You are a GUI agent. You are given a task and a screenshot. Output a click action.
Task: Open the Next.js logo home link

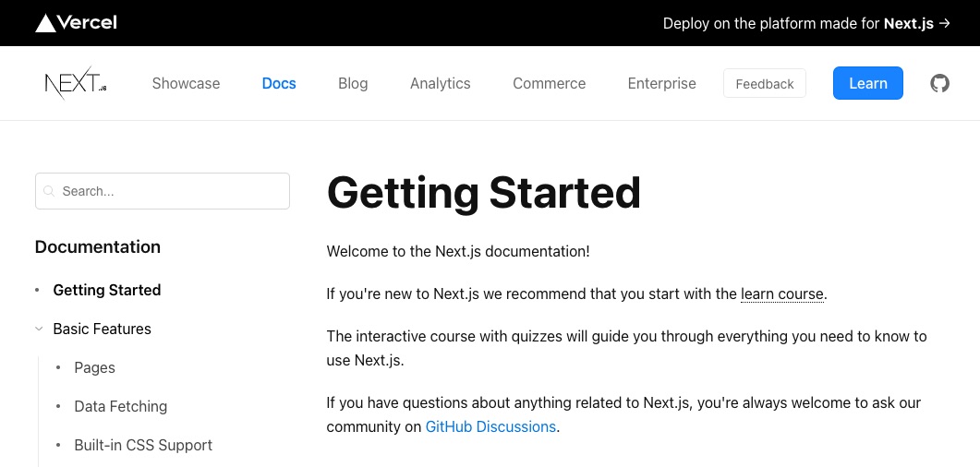pos(76,83)
